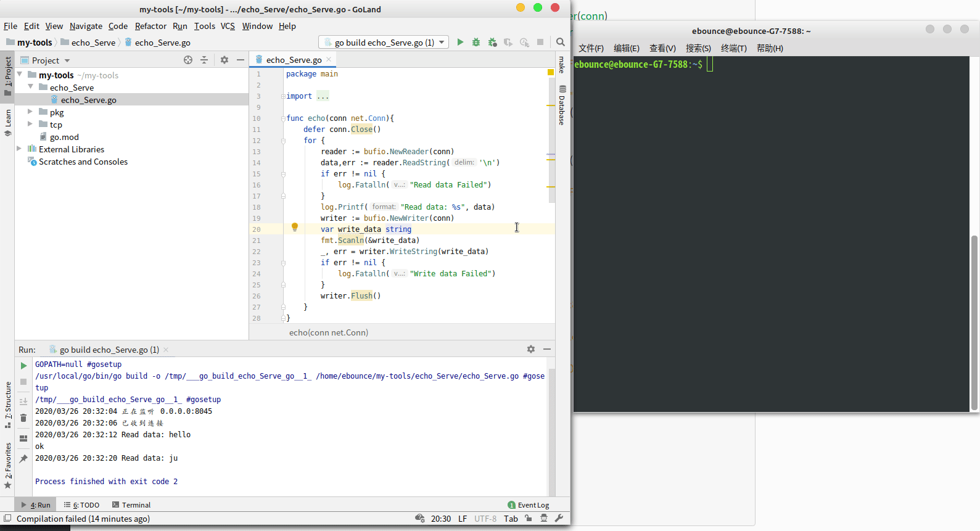Viewport: 980px width, 531px height.
Task: Toggle the pin tab icon in Run panel
Action: [x=23, y=458]
